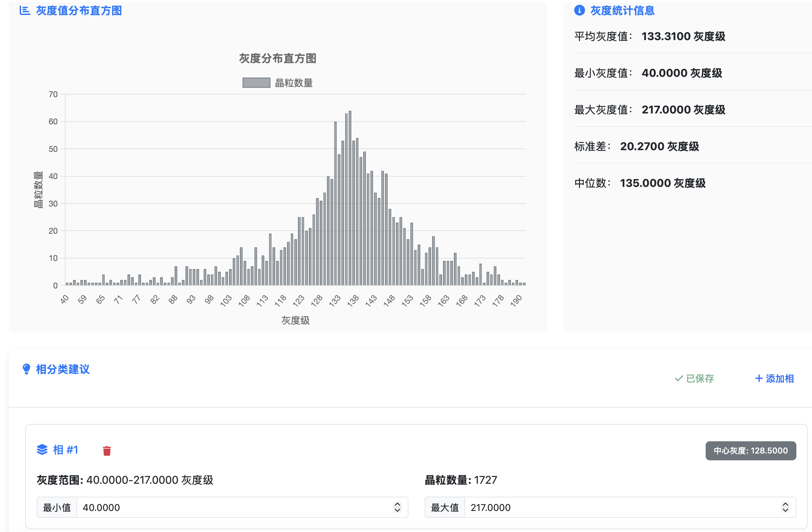Click the layers icon beside 相 #1
The image size is (812, 532).
(x=42, y=450)
